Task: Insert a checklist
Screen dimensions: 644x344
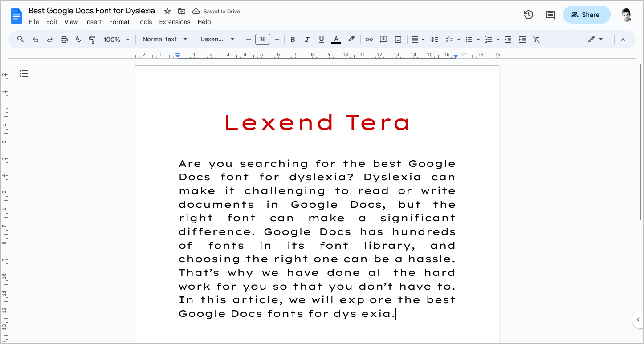Action: 449,40
